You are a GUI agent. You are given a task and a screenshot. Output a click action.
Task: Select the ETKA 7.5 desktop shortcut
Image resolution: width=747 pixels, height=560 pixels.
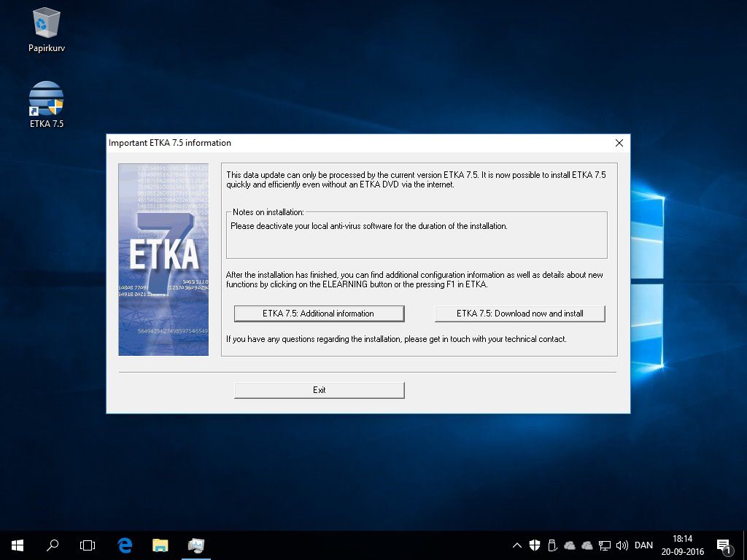tap(46, 105)
